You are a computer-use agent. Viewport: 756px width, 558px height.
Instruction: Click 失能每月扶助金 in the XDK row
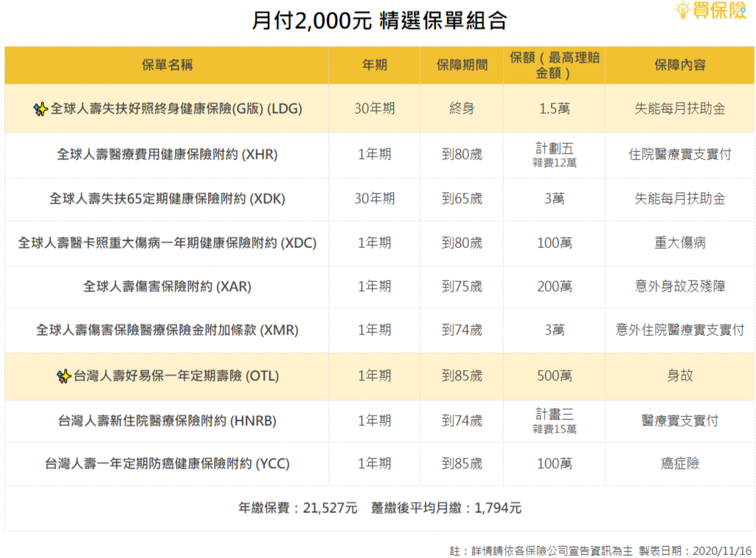680,199
